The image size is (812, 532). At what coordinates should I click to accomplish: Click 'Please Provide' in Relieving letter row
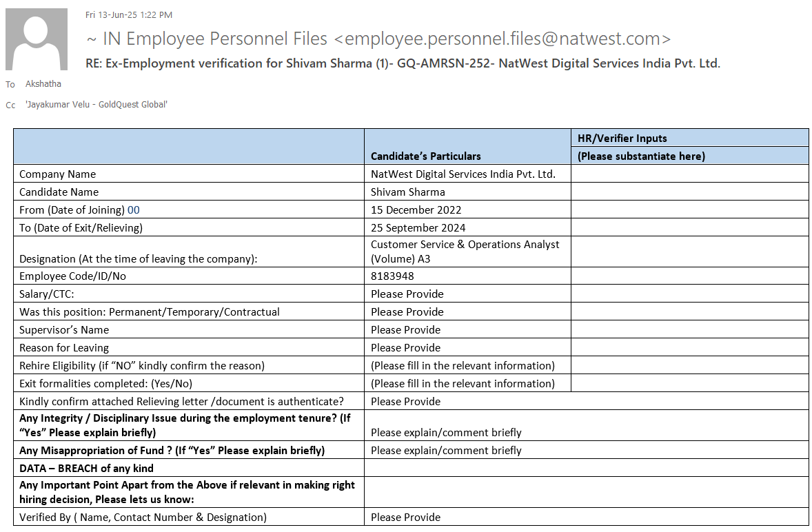point(405,402)
